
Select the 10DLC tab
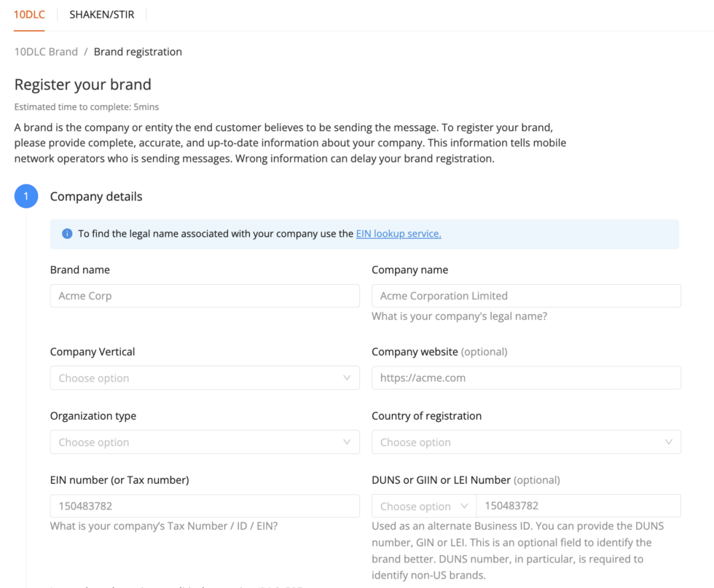coord(28,14)
